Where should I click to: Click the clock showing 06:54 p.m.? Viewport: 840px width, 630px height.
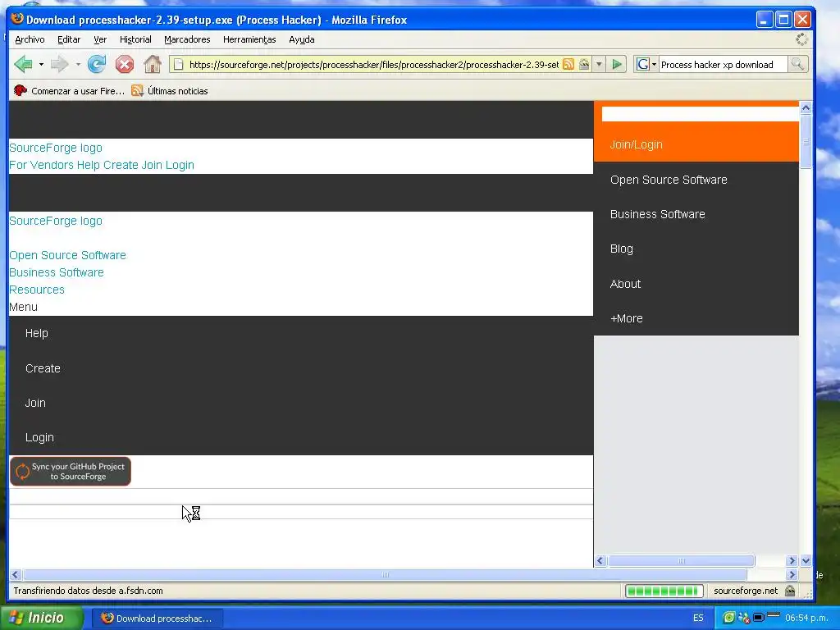807,619
